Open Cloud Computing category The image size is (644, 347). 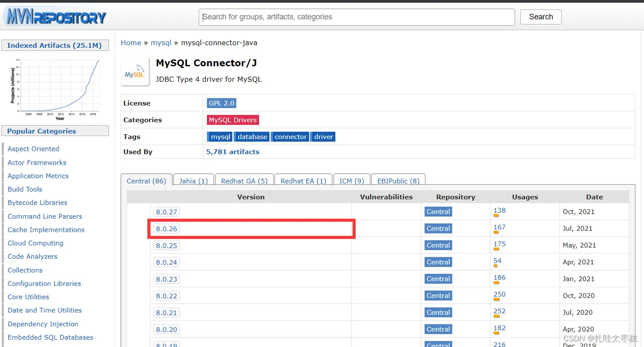[x=35, y=243]
